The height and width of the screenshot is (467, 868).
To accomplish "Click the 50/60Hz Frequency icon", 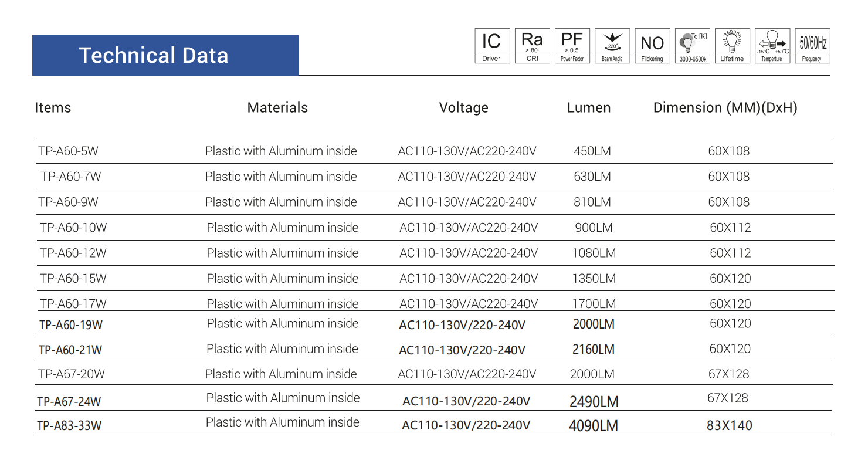I will pos(812,46).
